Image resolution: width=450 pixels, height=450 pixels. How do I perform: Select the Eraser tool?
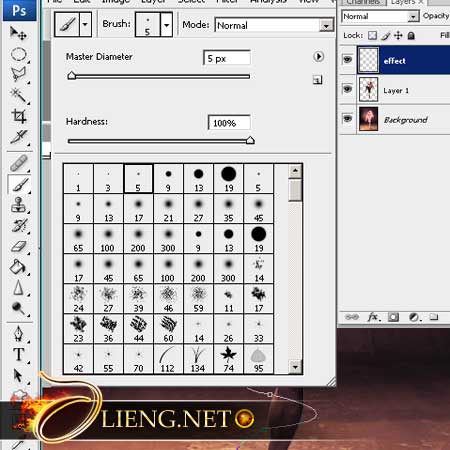pos(18,247)
